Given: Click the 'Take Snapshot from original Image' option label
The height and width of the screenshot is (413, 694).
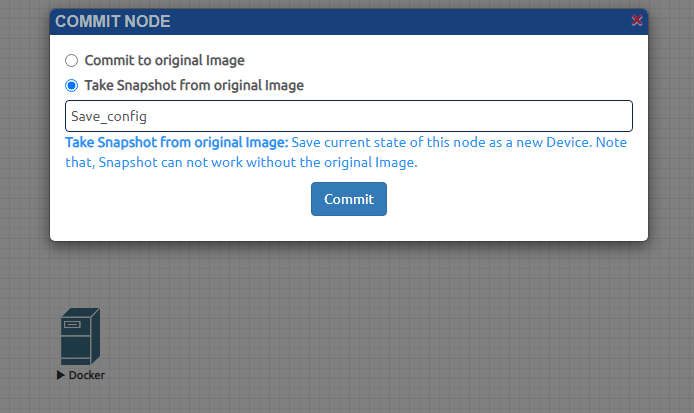Looking at the screenshot, I should coord(194,85).
